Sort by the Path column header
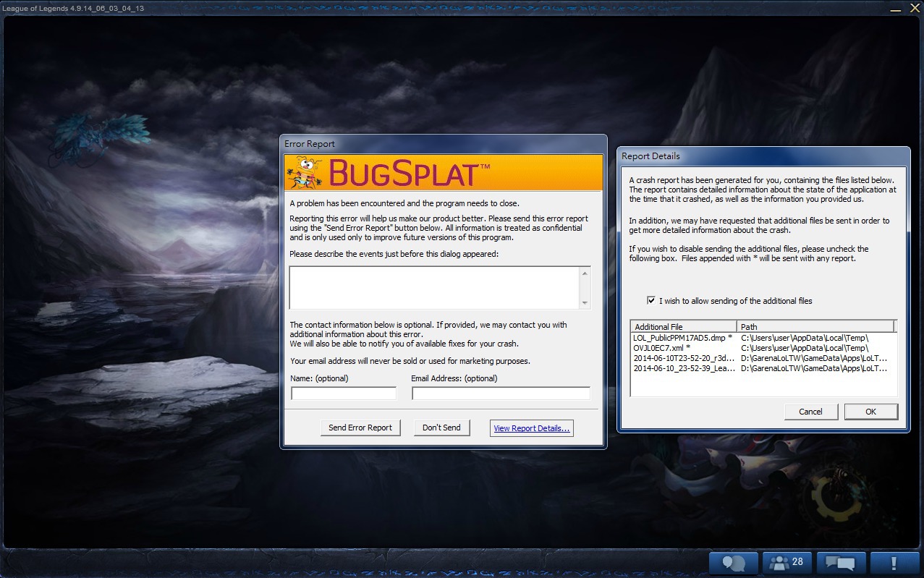This screenshot has height=578, width=924. [816, 326]
